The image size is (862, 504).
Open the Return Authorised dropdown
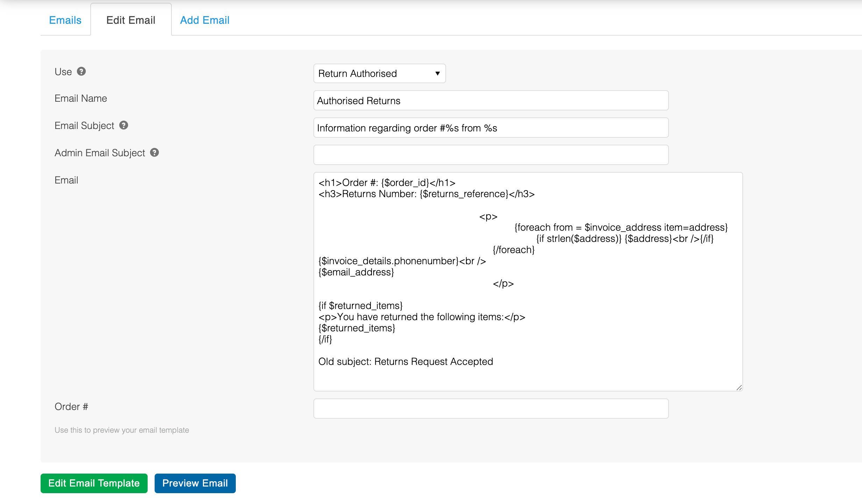[x=379, y=73]
